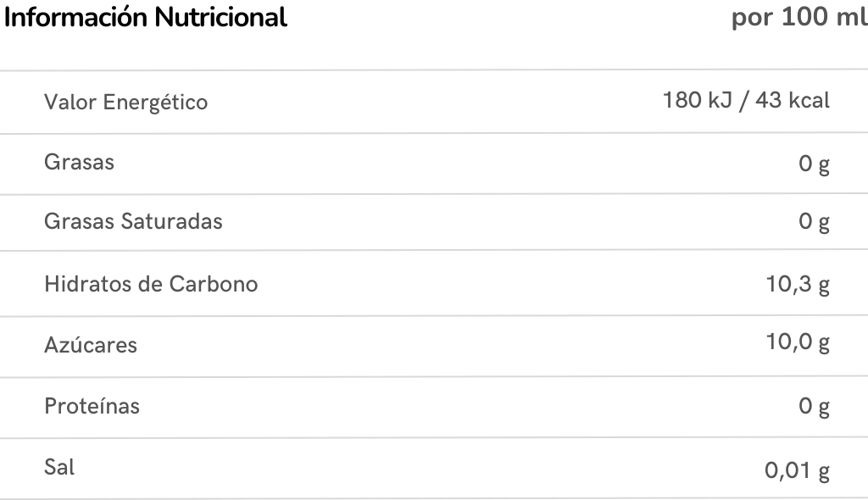The width and height of the screenshot is (868, 500).
Task: Click the "Sal" row label
Action: [x=59, y=467]
